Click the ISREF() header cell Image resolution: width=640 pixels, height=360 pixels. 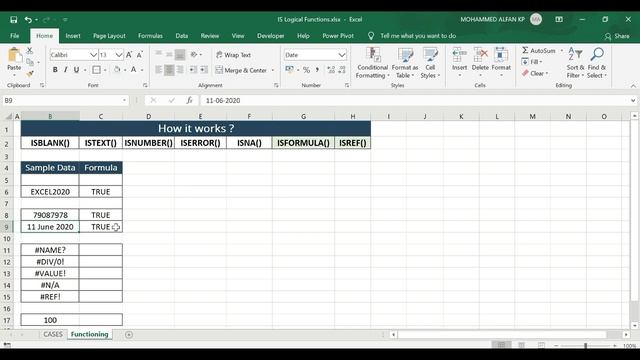(353, 143)
